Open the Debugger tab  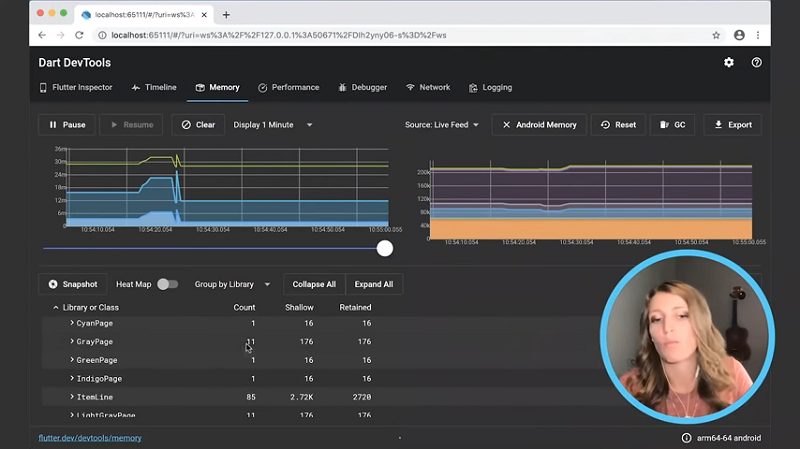click(363, 87)
